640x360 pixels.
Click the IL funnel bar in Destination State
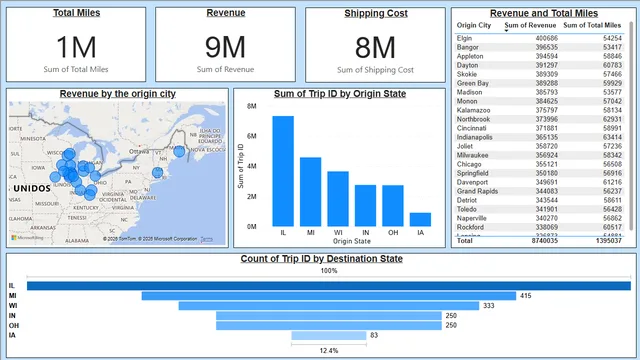tap(329, 286)
